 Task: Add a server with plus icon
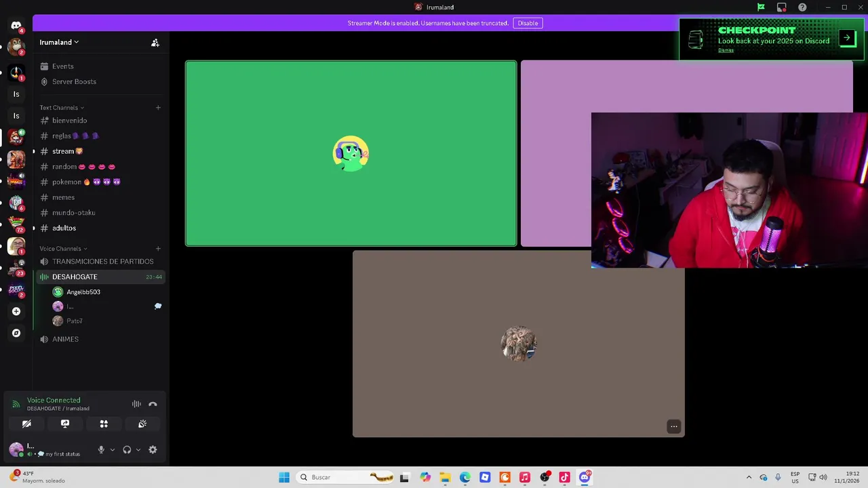click(x=16, y=311)
